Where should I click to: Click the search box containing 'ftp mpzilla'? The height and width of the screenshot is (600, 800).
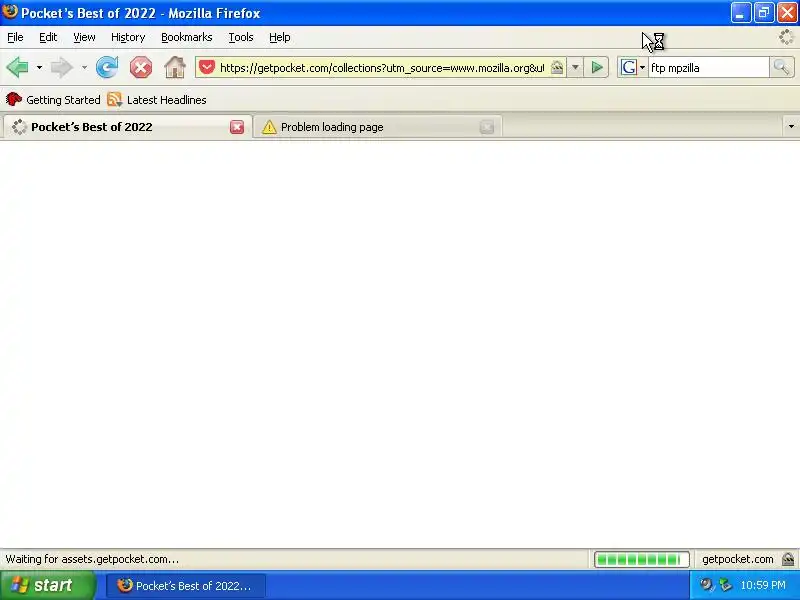(x=708, y=68)
